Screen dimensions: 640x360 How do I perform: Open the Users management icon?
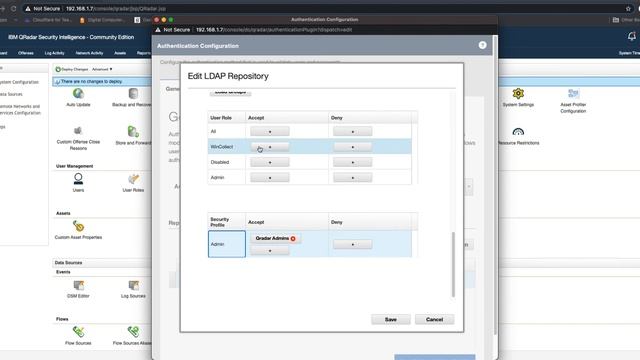point(78,179)
